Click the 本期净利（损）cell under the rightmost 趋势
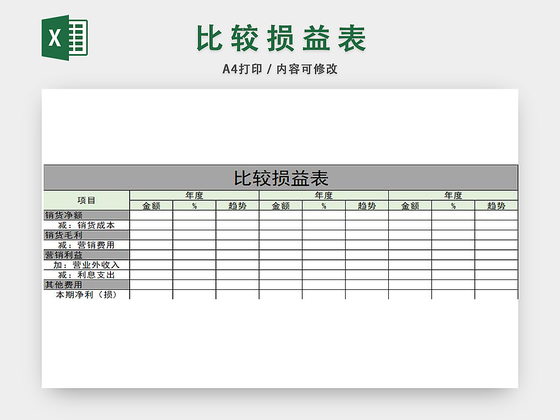 [496, 295]
